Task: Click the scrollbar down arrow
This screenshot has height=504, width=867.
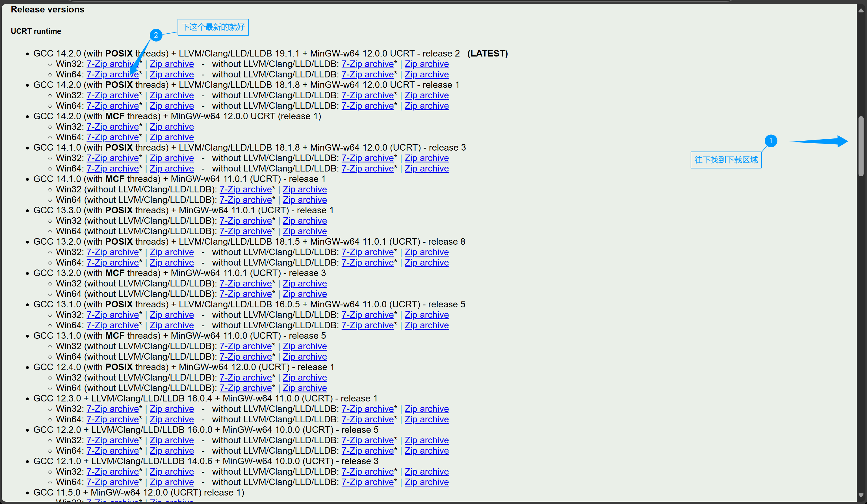Action: [861, 496]
